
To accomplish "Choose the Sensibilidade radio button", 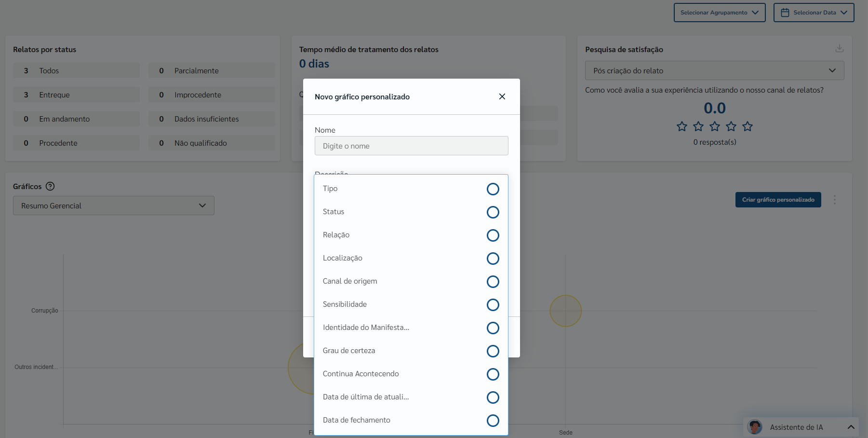I will [493, 305].
